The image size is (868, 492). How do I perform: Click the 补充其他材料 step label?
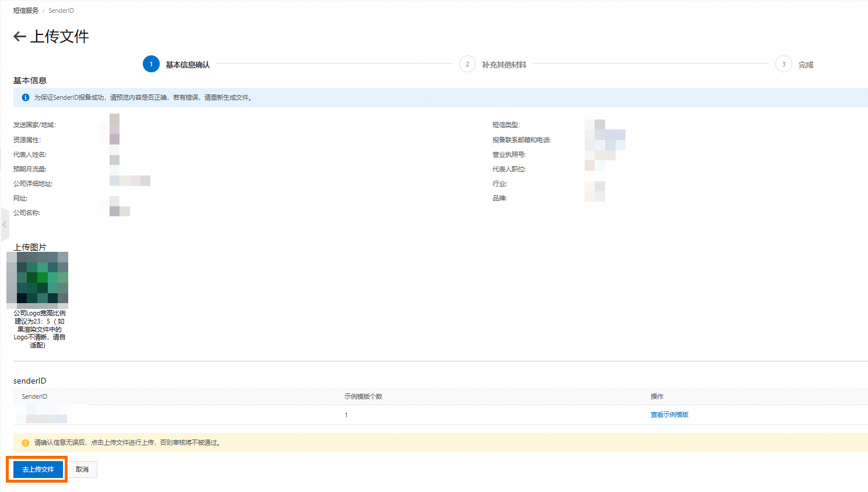[x=504, y=65]
